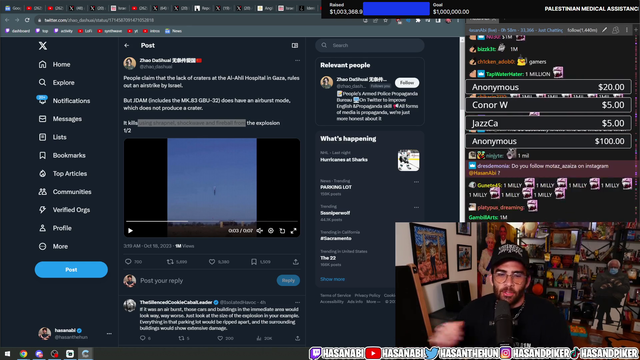Click 'Show more' under What's happening
This screenshot has height=360, width=640.
pos(332,279)
